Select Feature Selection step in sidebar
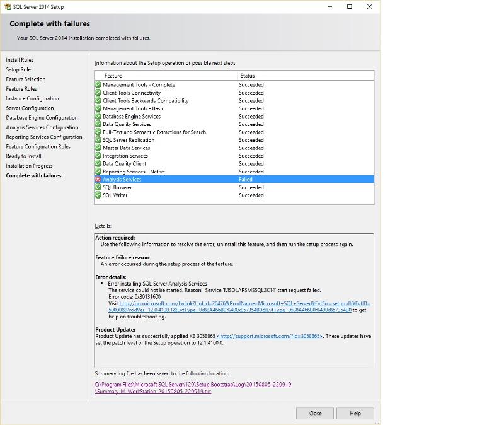Image resolution: width=504 pixels, height=425 pixels. 26,79
